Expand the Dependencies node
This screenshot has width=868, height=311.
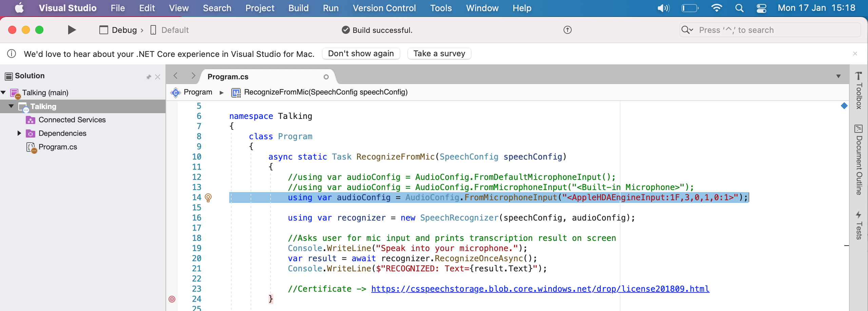coord(19,133)
